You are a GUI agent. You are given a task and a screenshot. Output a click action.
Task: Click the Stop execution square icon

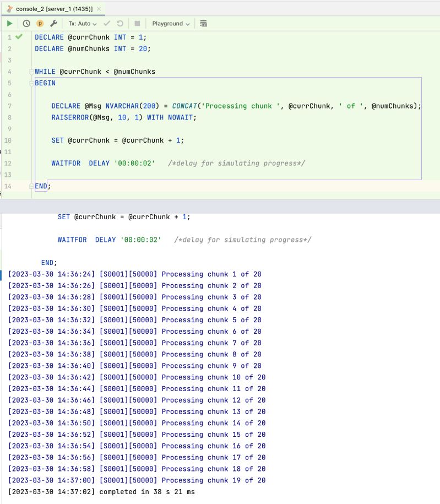pyautogui.click(x=137, y=24)
